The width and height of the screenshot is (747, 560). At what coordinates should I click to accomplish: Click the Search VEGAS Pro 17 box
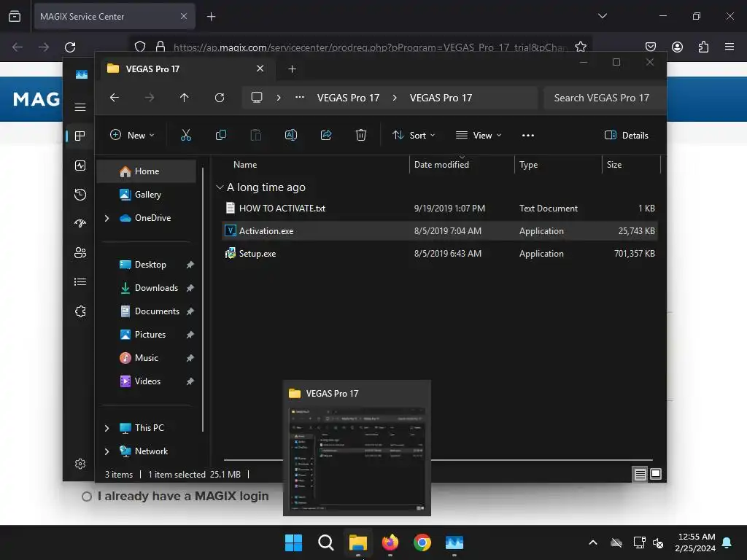[x=603, y=98]
